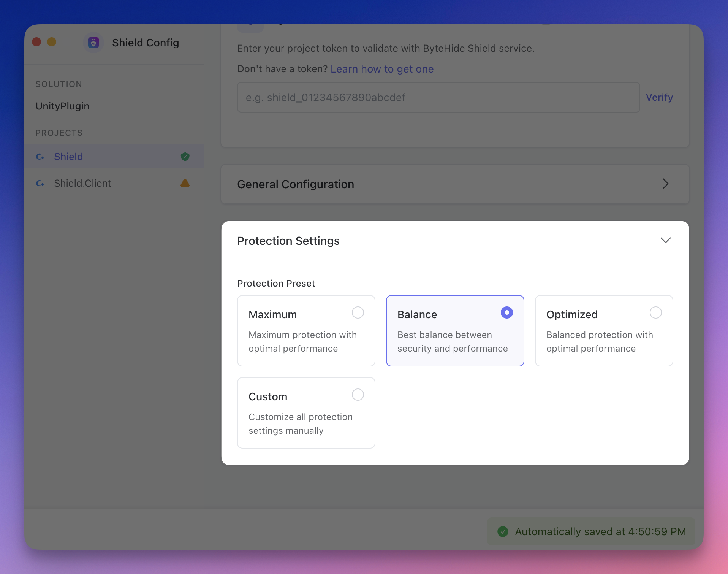The height and width of the screenshot is (574, 728).
Task: Select UnityPlugin under Solution
Action: tap(62, 106)
